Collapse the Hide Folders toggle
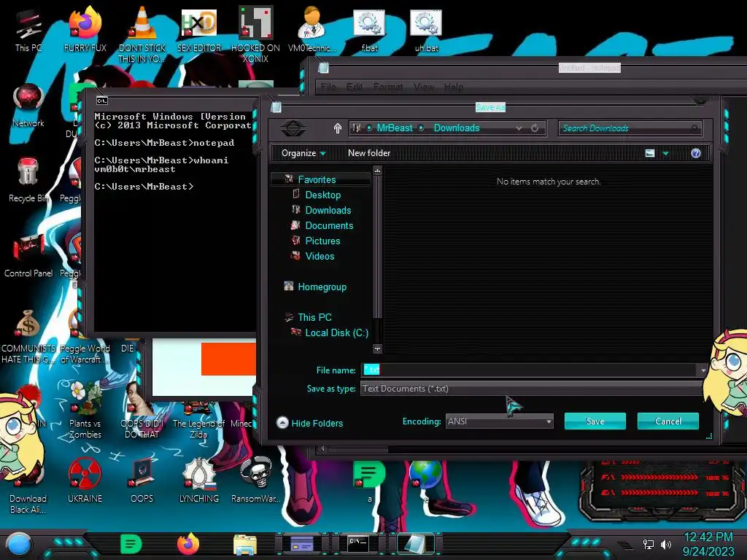Viewport: 747px width, 560px height. (309, 423)
